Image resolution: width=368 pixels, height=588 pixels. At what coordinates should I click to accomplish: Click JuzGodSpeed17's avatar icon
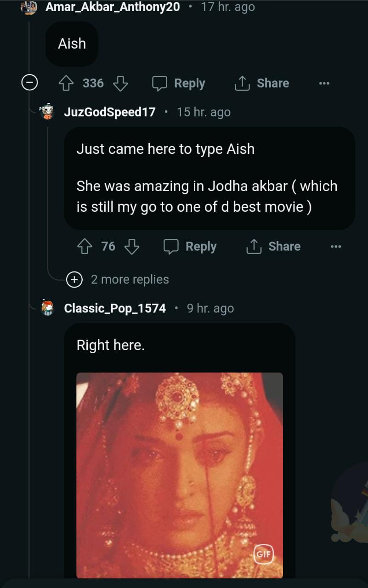(47, 112)
